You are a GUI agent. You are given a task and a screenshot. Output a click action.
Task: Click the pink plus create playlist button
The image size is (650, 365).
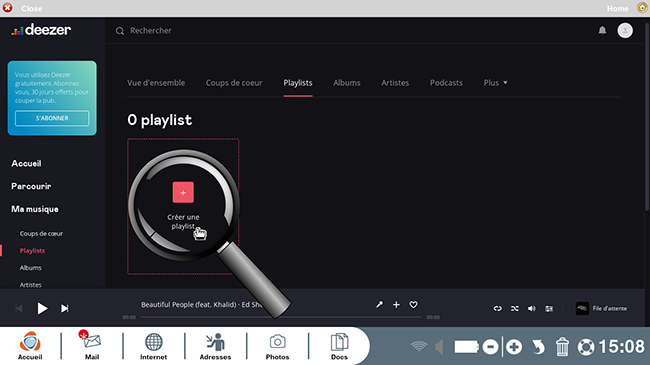tap(183, 192)
